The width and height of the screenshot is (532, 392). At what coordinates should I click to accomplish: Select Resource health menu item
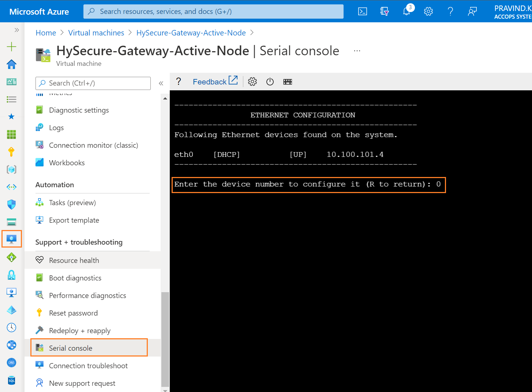(x=93, y=260)
